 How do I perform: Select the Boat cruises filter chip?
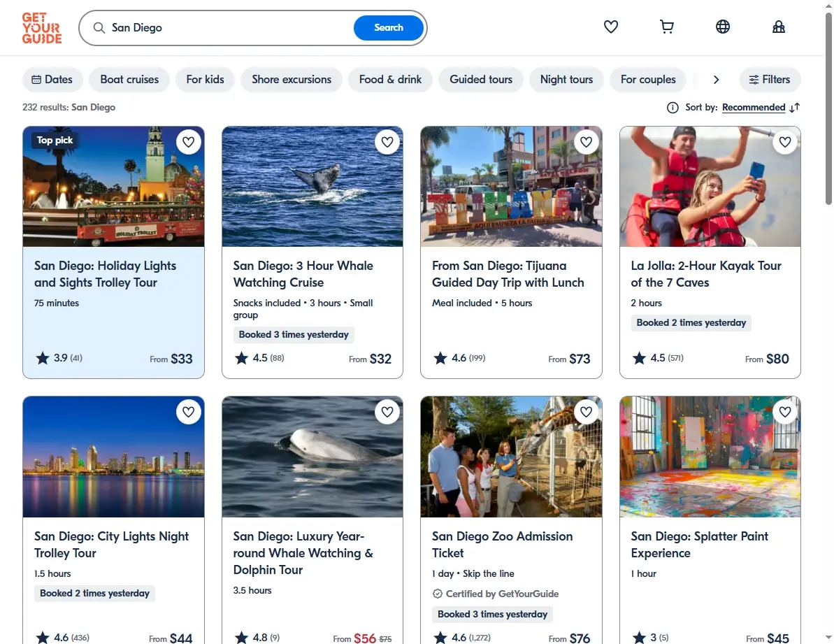click(x=129, y=79)
